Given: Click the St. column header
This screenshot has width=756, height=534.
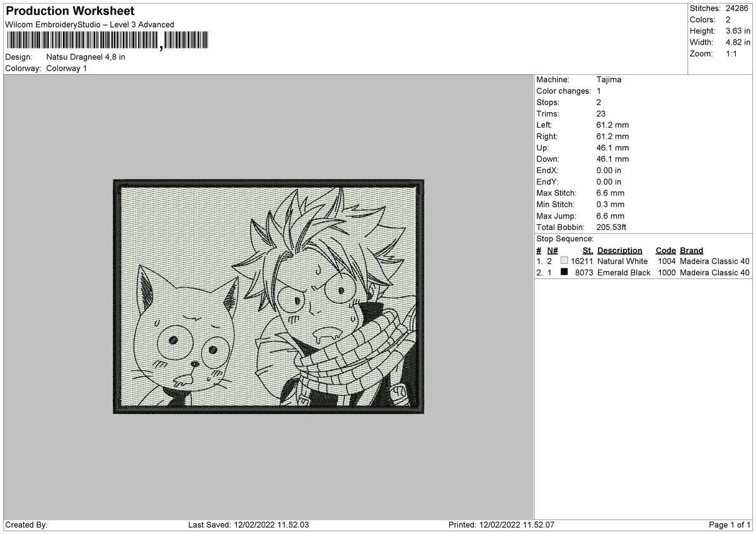Looking at the screenshot, I should (x=588, y=250).
